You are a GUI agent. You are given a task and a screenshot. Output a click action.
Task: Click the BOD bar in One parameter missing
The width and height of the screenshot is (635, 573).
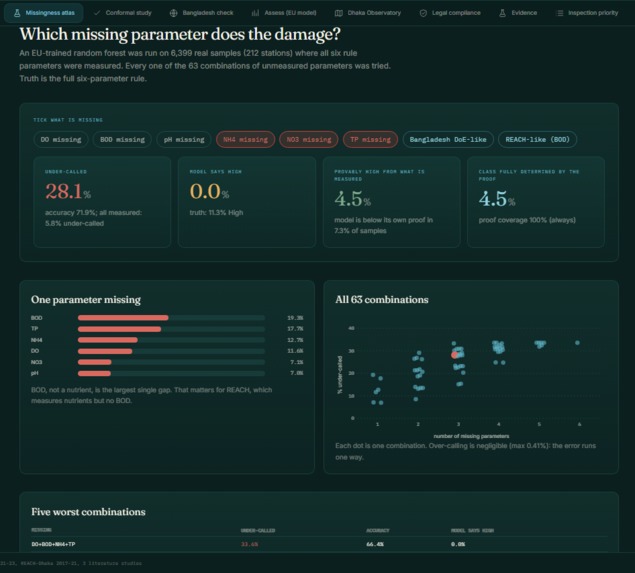coord(123,318)
